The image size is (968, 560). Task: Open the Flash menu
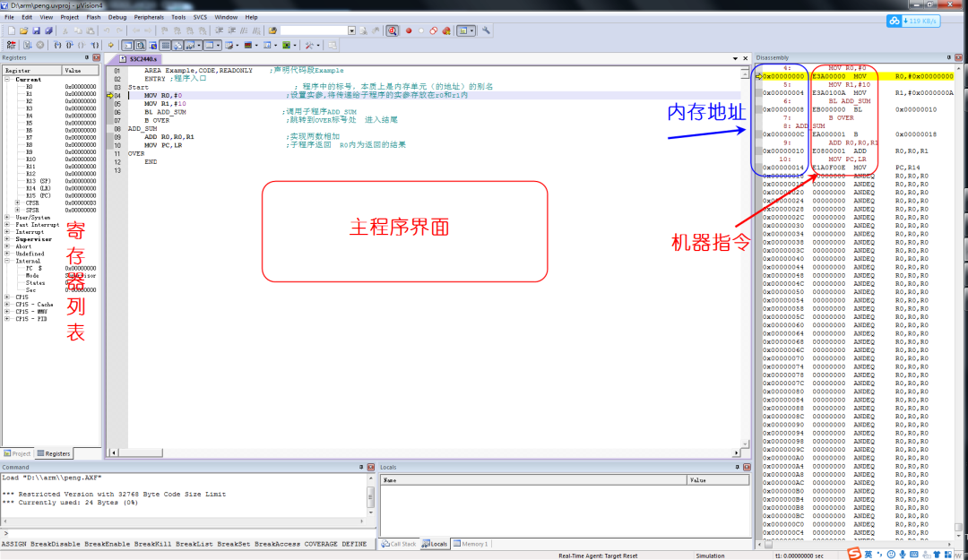(93, 17)
